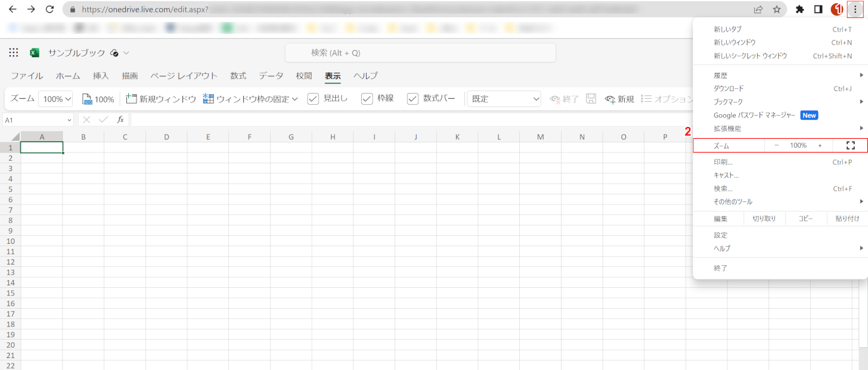Expand the ズーム 100% dropdown in ribbon

55,99
